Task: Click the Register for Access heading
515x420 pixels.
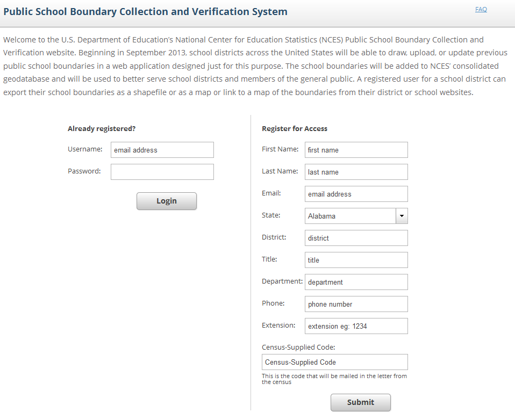Action: tap(295, 128)
